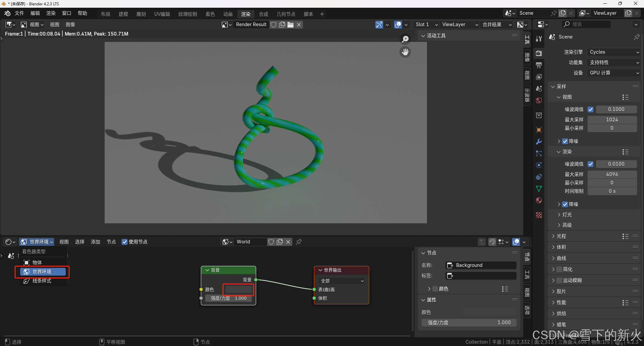
Task: Click the node name field Background
Action: click(x=481, y=265)
